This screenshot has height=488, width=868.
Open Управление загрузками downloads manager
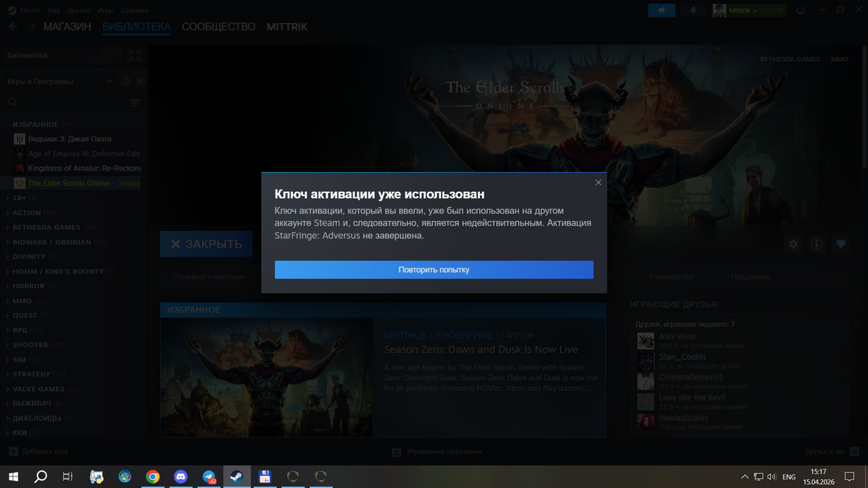click(437, 451)
